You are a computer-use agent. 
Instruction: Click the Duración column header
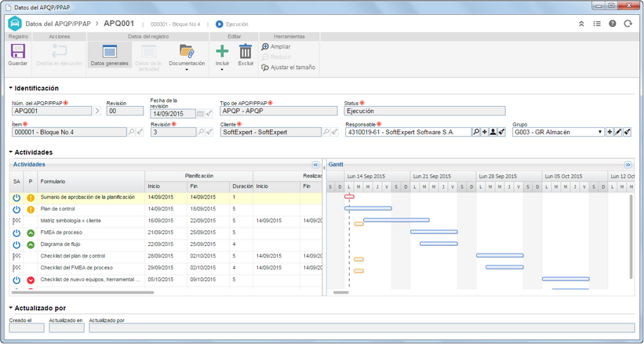[x=242, y=186]
